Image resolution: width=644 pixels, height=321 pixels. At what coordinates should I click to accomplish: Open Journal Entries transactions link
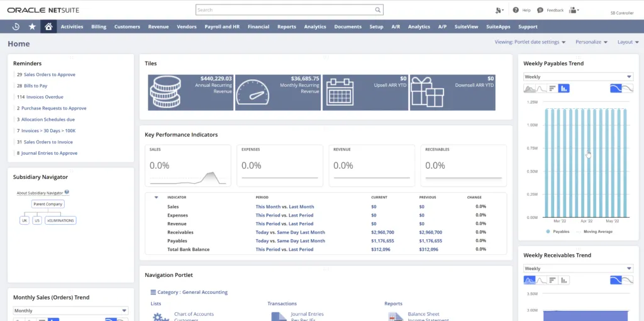[x=307, y=314]
